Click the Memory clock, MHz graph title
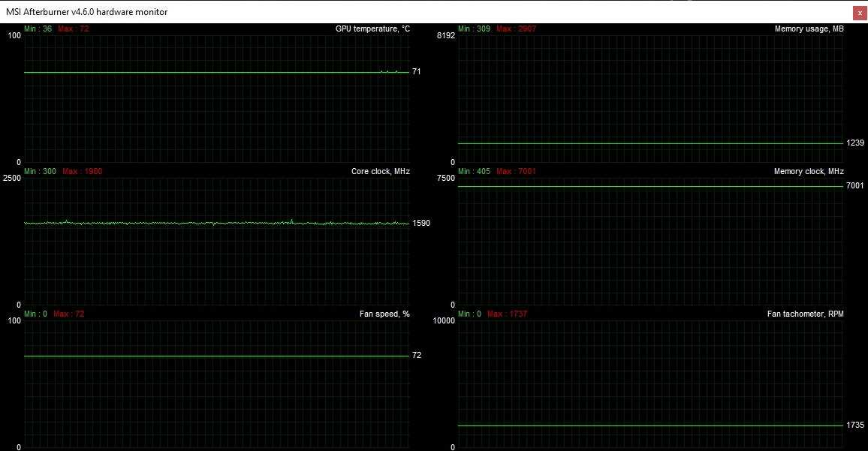 tap(809, 172)
